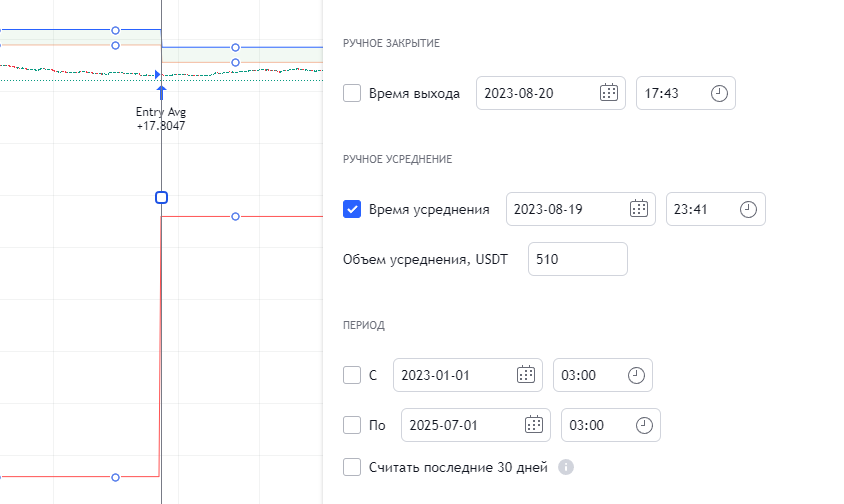Image resolution: width=844 pixels, height=504 pixels.
Task: Open calendar for period start 2023-01-01
Action: [x=525, y=375]
